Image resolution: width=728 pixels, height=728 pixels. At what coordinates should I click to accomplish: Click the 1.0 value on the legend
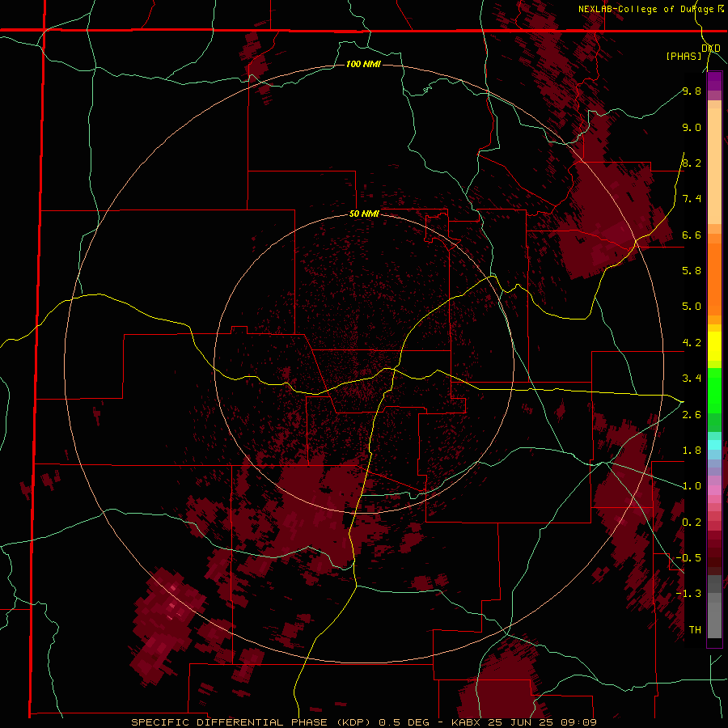tap(692, 486)
